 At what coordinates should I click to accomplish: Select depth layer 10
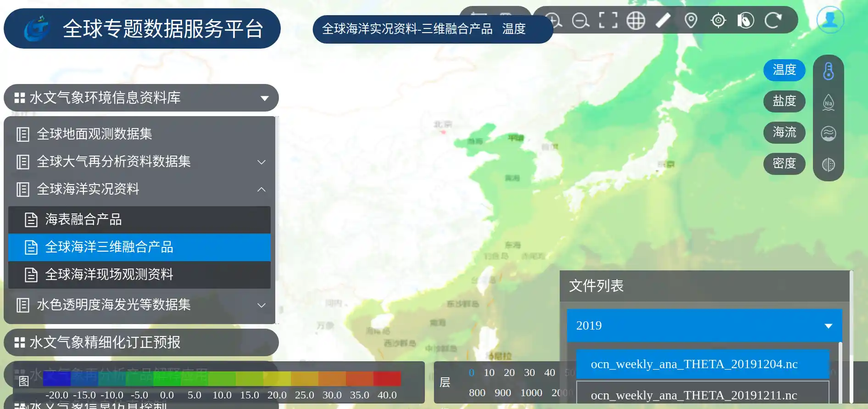pos(490,373)
